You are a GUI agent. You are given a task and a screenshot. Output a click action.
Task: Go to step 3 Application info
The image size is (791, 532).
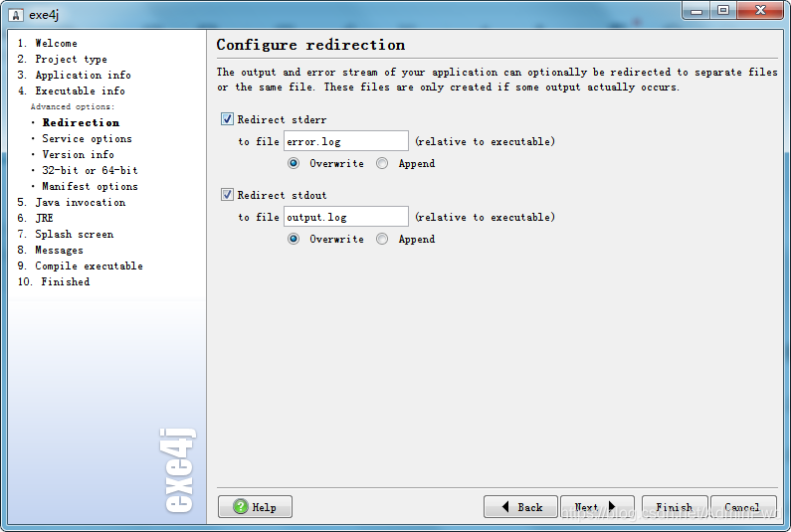click(75, 76)
